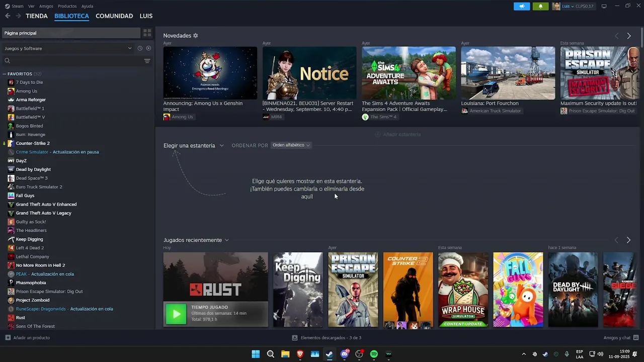Open advanced filter options icon beside search
This screenshot has width=644, height=362.
(147, 61)
